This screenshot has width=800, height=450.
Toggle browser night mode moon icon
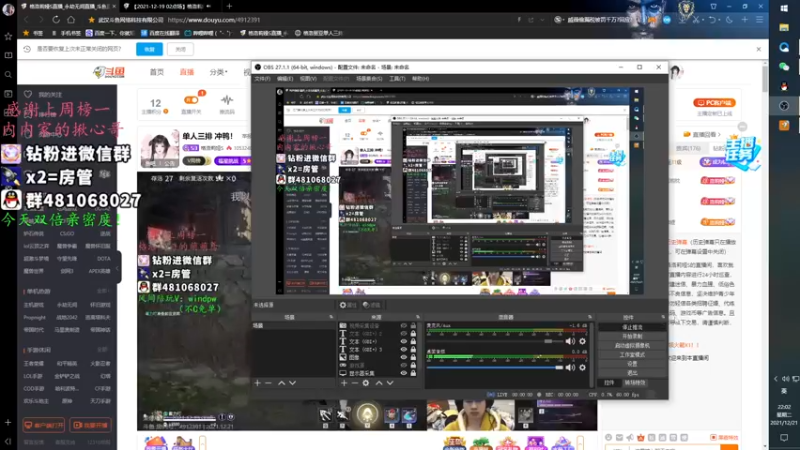tap(730, 20)
